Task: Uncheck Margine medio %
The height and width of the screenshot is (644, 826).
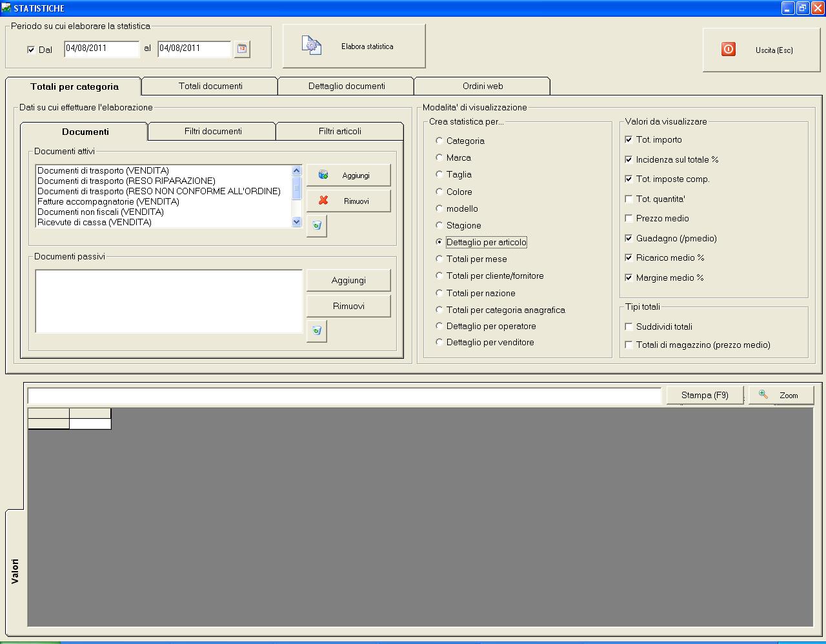Action: [629, 277]
